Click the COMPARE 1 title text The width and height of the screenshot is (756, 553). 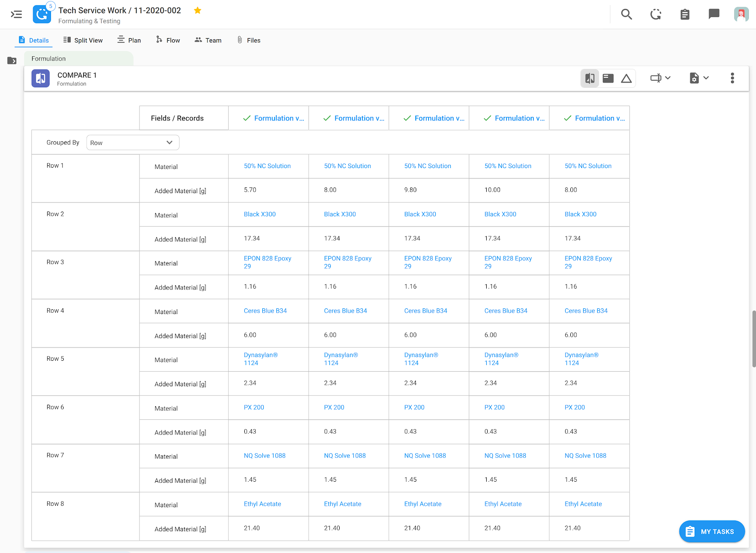77,75
